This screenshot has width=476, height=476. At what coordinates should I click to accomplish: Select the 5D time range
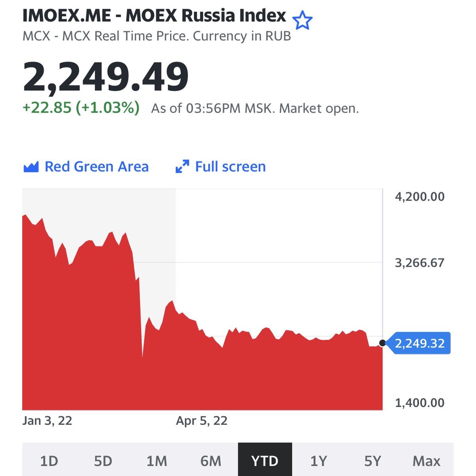103,461
